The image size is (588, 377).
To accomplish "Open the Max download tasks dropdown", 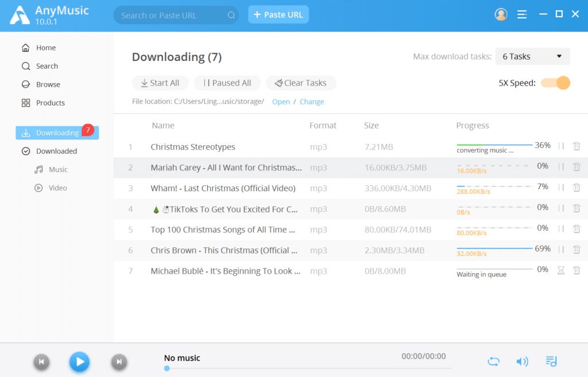I will tap(532, 57).
